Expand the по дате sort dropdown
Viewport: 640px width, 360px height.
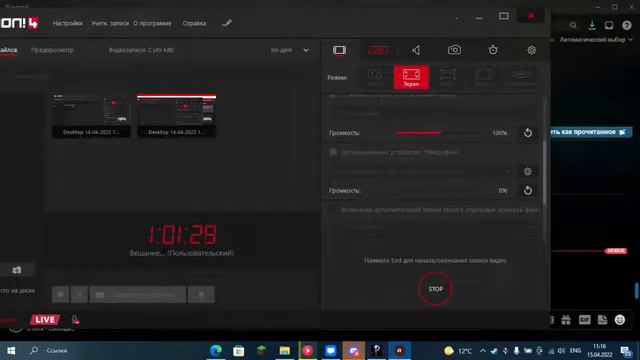[306, 50]
